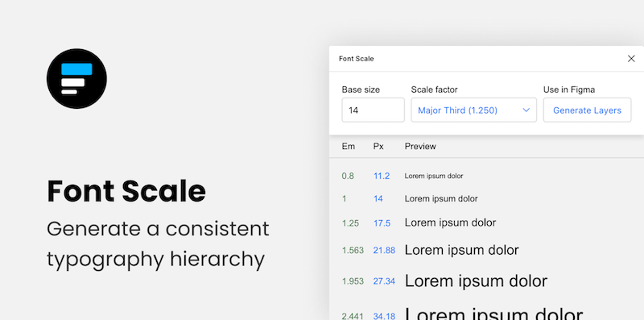Viewport: 644px width, 320px height.
Task: Click the Scale factor label
Action: (x=434, y=89)
